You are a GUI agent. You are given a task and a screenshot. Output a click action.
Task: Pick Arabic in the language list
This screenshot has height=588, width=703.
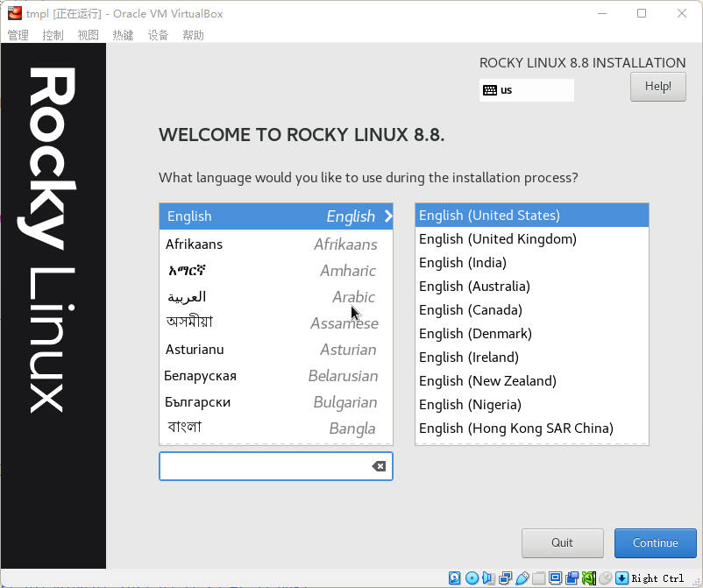coord(276,297)
